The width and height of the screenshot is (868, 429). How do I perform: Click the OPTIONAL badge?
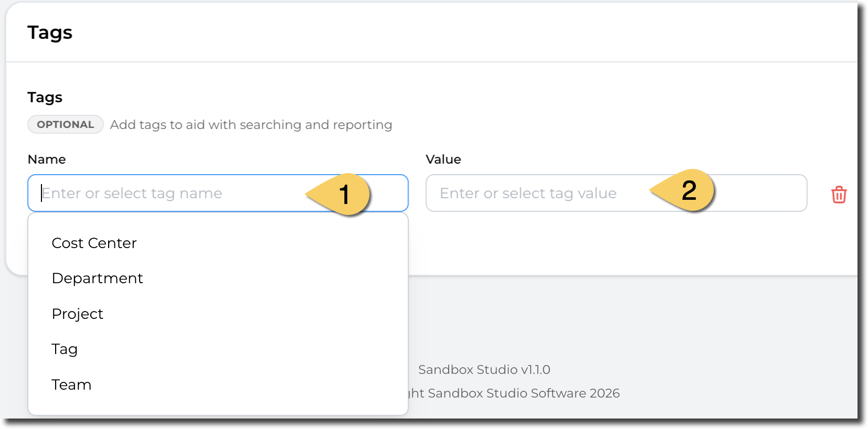65,125
